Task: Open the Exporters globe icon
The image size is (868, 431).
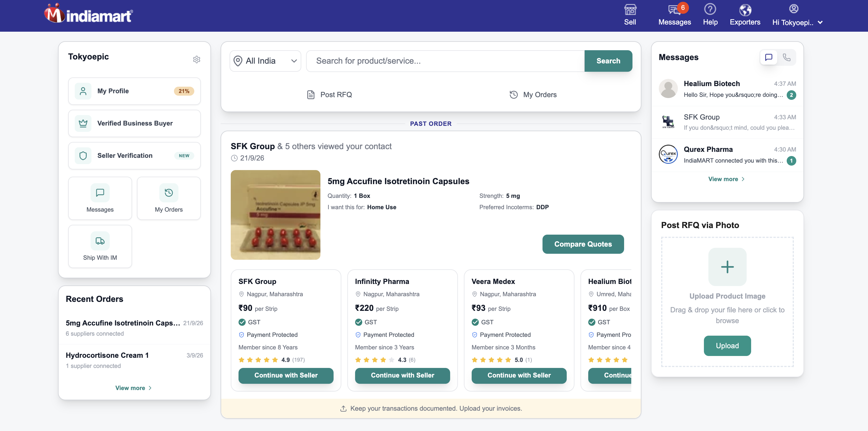Action: pos(745,10)
